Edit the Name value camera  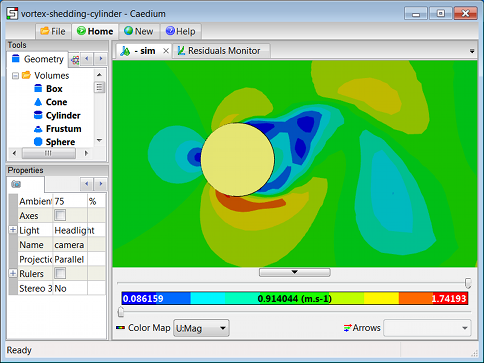70,245
